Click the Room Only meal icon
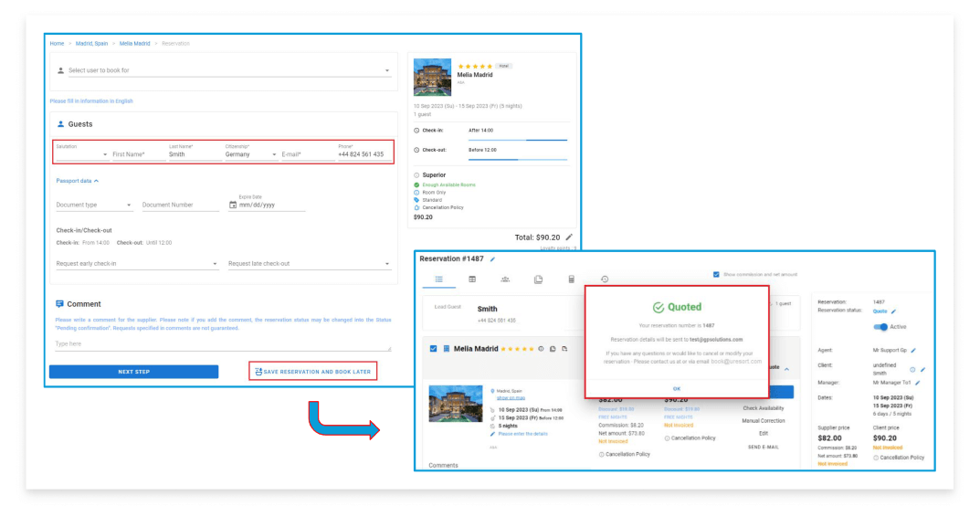Screen dimensions: 980x506 [416, 193]
